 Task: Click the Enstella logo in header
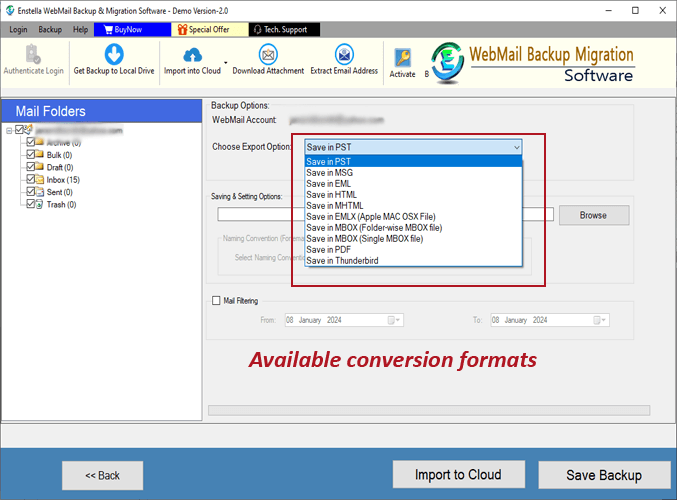pyautogui.click(x=447, y=63)
